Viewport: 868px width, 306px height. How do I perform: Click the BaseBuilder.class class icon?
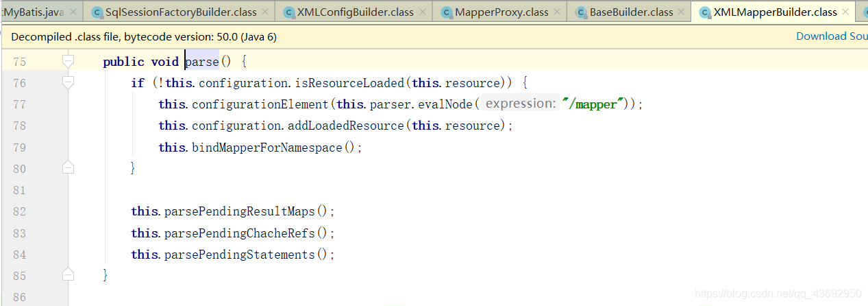582,12
